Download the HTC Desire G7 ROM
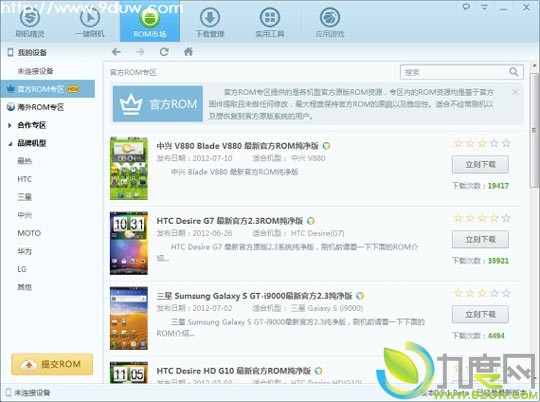 coord(480,239)
